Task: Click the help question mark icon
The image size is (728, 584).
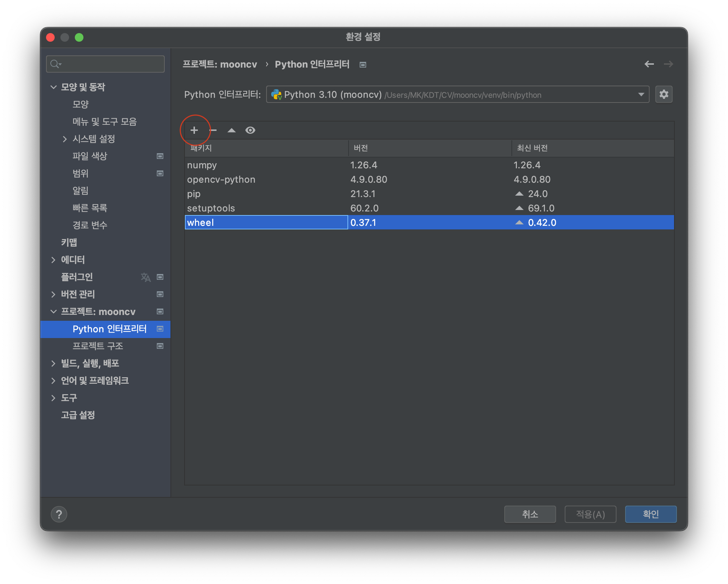Action: (59, 514)
